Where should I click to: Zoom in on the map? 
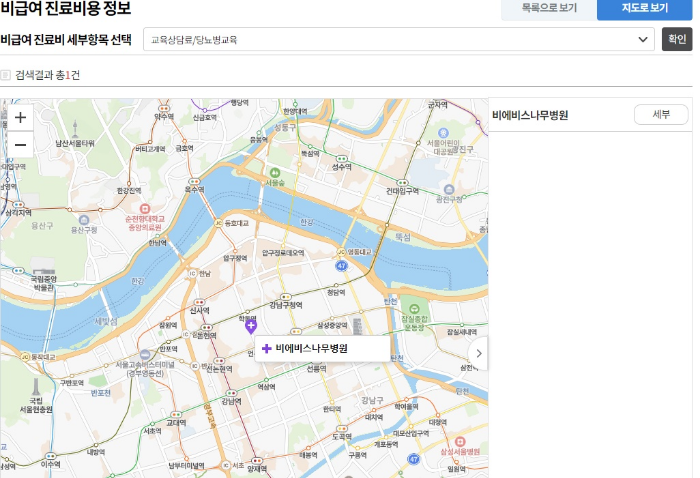pyautogui.click(x=20, y=118)
